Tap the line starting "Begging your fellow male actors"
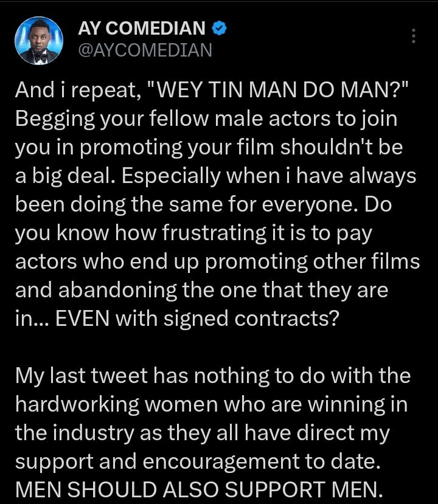This screenshot has height=504, width=438. point(206,119)
